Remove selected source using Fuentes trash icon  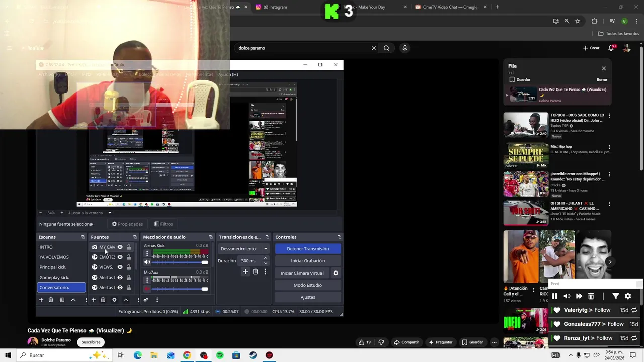(x=103, y=300)
